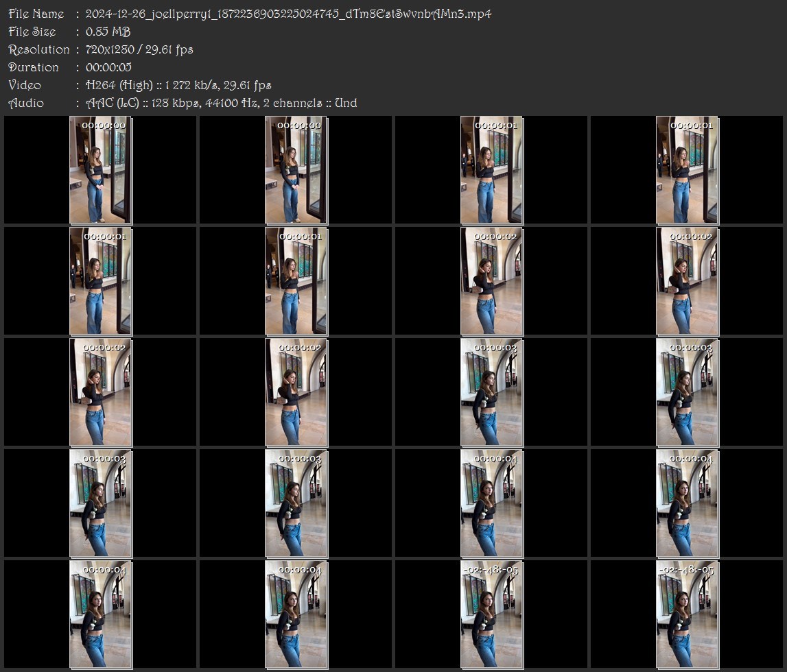The width and height of the screenshot is (787, 672).
Task: Open the first thumbnail stamped 00:00:00
Action: click(x=101, y=170)
